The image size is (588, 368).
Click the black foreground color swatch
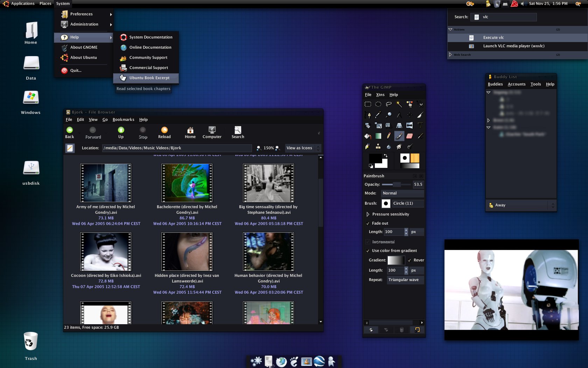pos(375,159)
